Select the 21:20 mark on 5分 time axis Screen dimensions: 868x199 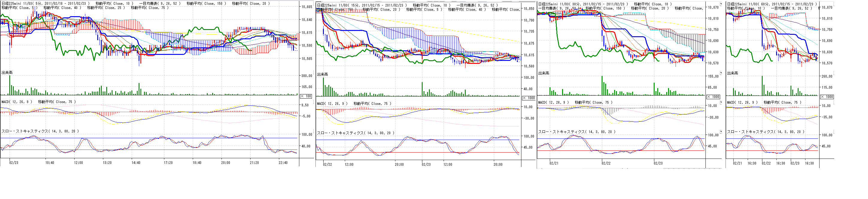point(254,162)
